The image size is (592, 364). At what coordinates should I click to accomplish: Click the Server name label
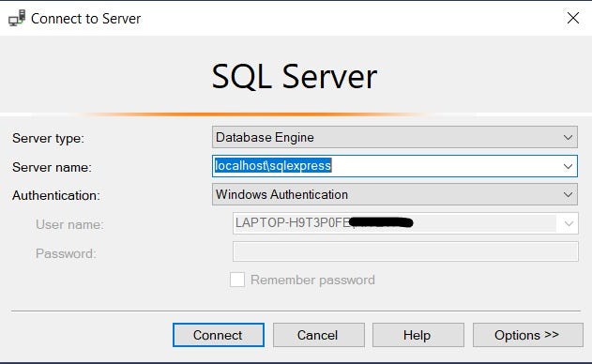53,167
